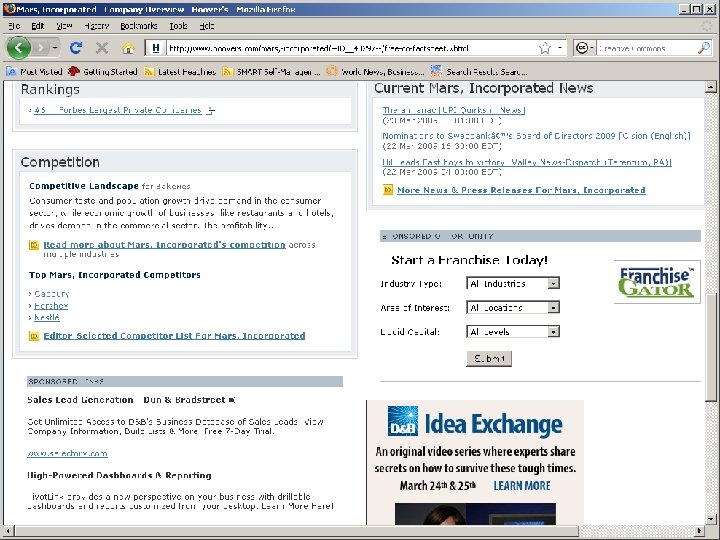Open the Hershey competitor link

click(51, 306)
